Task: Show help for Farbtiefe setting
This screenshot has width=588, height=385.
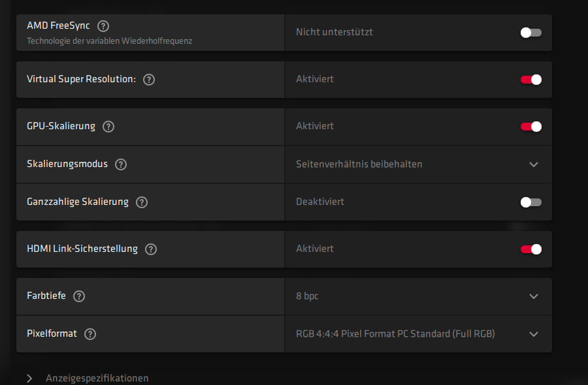Action: tap(79, 296)
